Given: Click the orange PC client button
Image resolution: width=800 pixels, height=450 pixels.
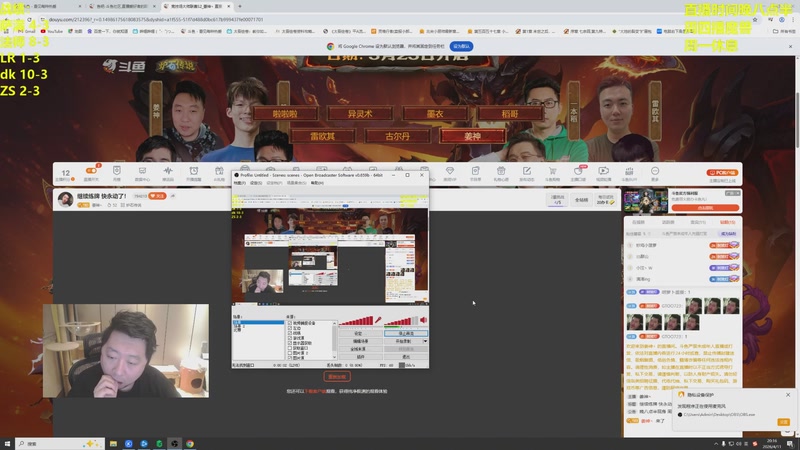Looking at the screenshot, I should [x=722, y=172].
